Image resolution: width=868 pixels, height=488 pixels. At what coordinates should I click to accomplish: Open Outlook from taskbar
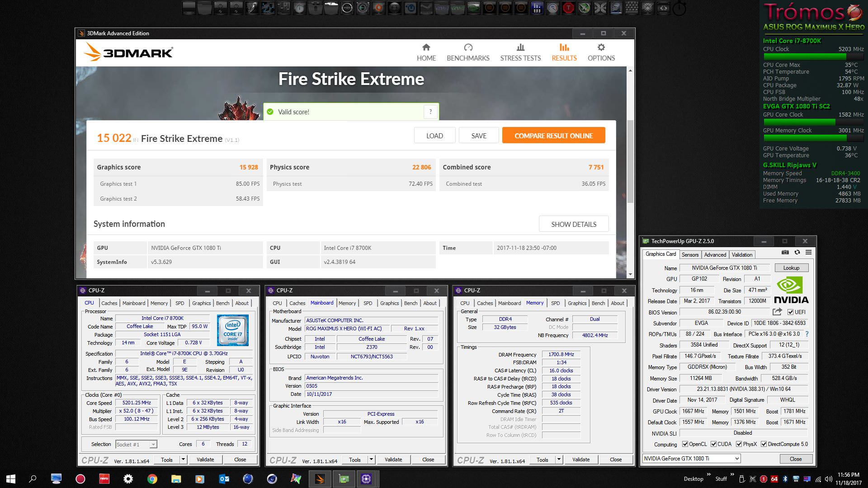[224, 479]
